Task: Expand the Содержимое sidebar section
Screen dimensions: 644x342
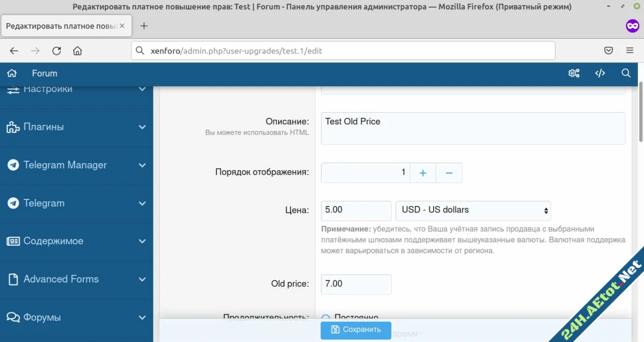Action: (x=76, y=241)
